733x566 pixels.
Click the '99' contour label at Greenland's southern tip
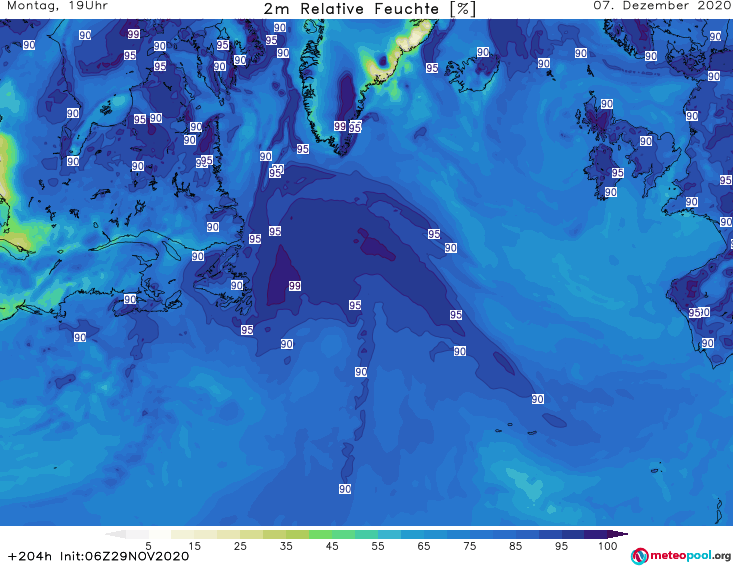click(340, 126)
